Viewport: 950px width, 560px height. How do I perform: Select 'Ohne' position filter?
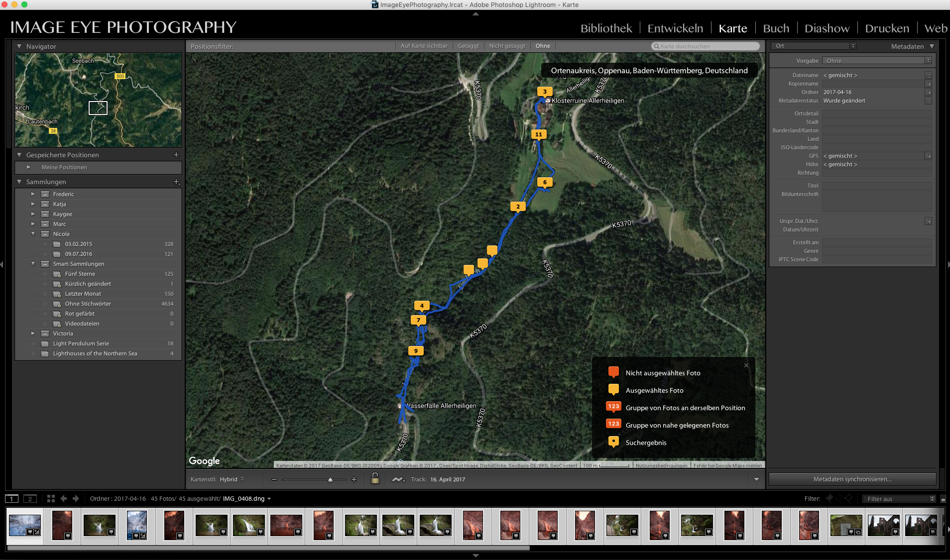[x=543, y=46]
